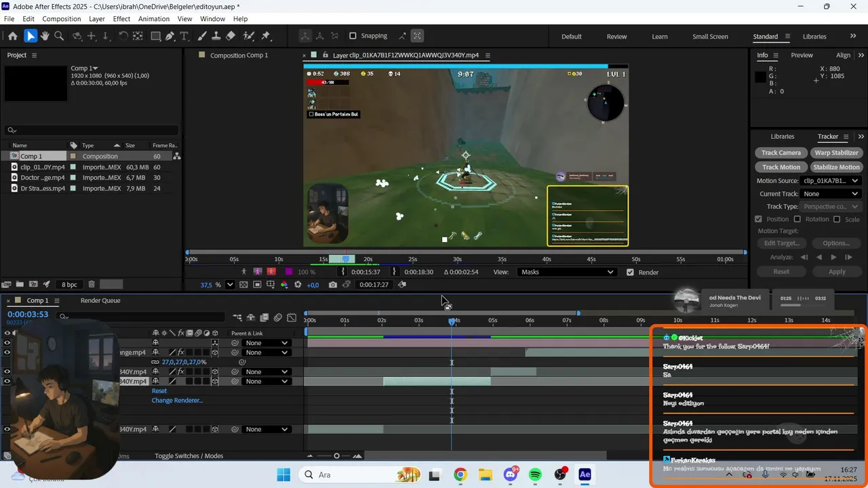This screenshot has width=868, height=488.
Task: Enable the Scale checkbox in Tracker
Action: pos(837,219)
